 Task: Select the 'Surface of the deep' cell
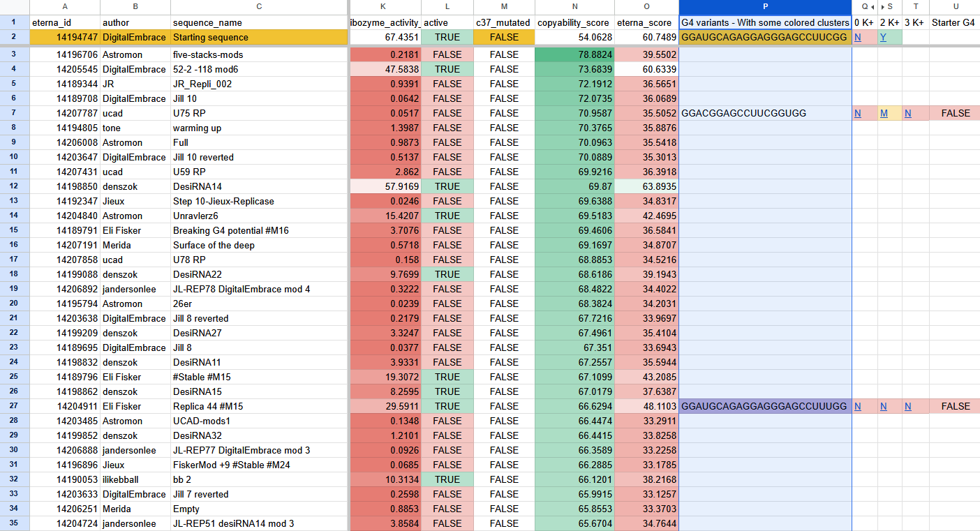click(x=259, y=245)
